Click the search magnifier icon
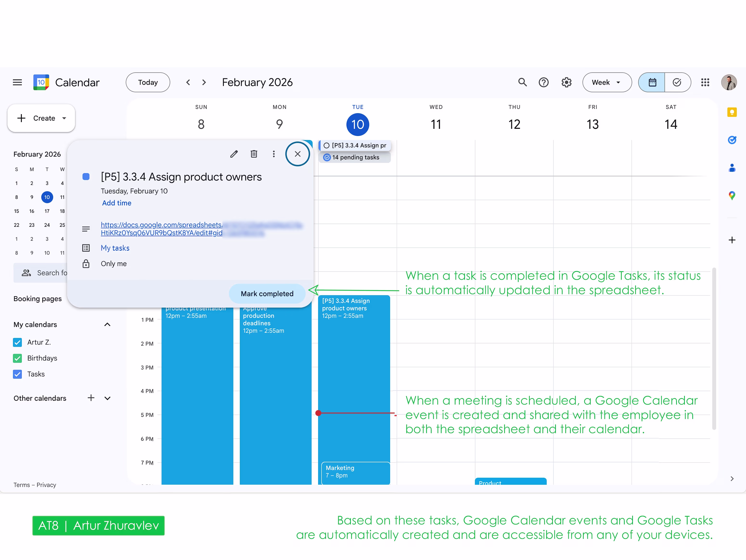 pyautogui.click(x=522, y=82)
